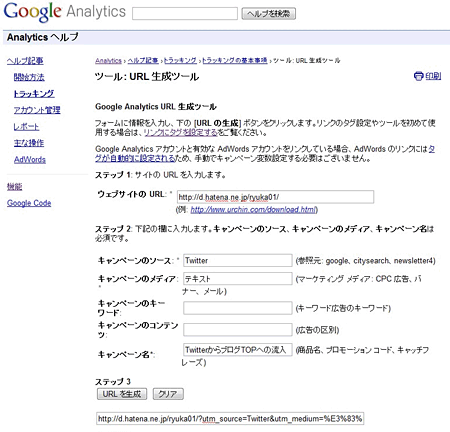Open アカウント管理 in the sidebar

point(37,110)
